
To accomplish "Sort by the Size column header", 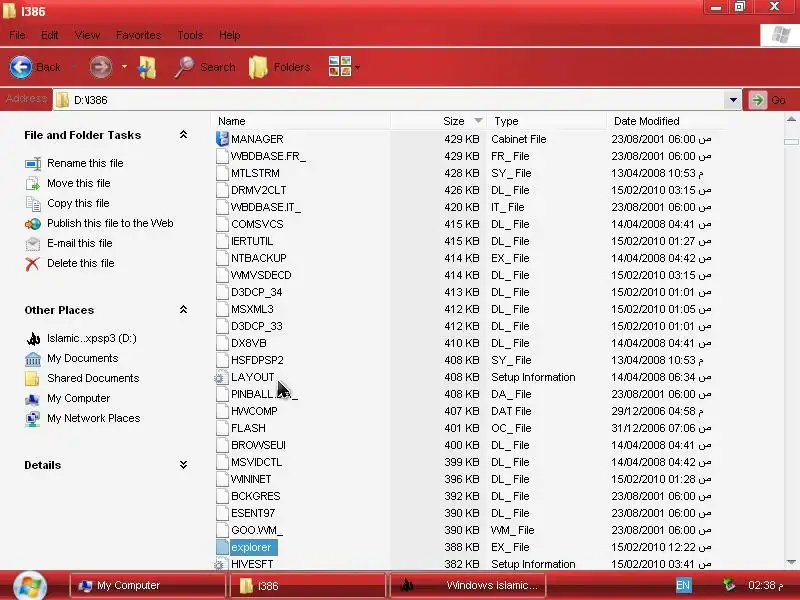I will click(439, 121).
